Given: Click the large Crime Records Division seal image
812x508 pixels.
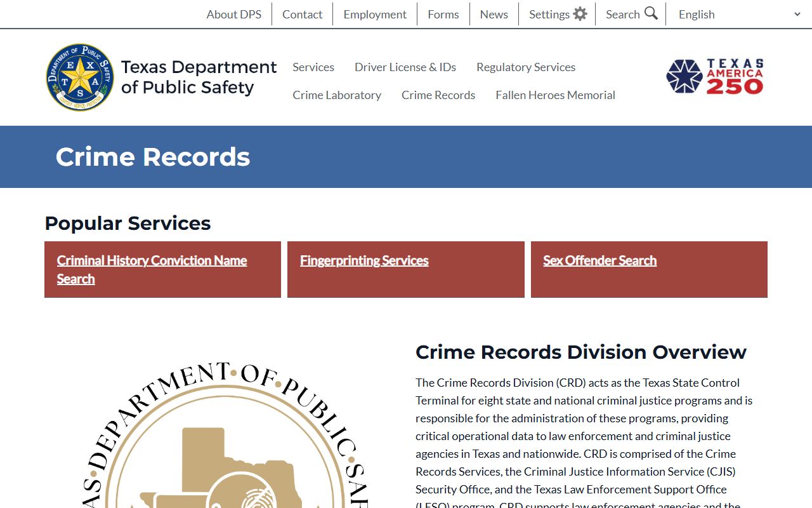Looking at the screenshot, I should 226,435.
